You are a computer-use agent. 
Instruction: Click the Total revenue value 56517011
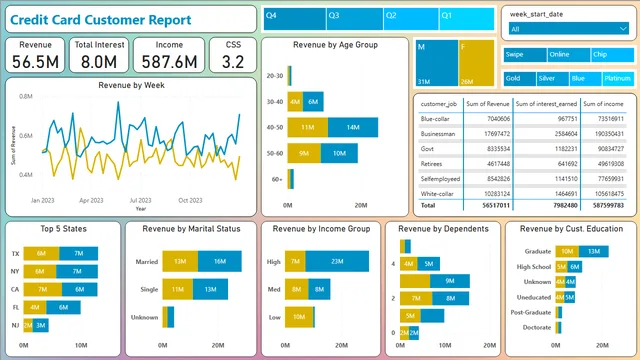point(496,205)
